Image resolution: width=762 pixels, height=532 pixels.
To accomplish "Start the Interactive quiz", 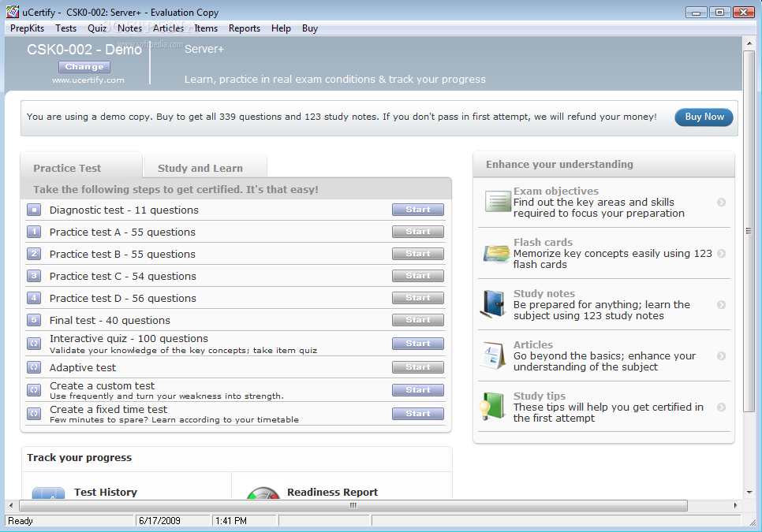I will [x=418, y=344].
